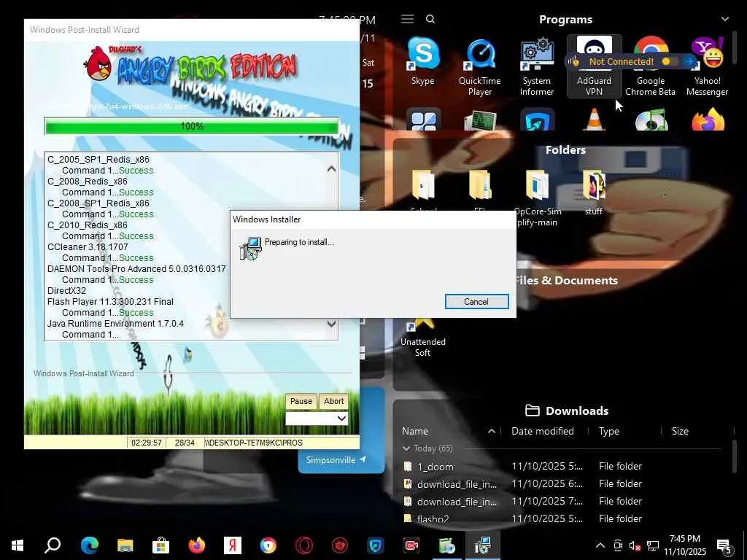
Task: Cancel the Windows Installer dialog
Action: (477, 301)
